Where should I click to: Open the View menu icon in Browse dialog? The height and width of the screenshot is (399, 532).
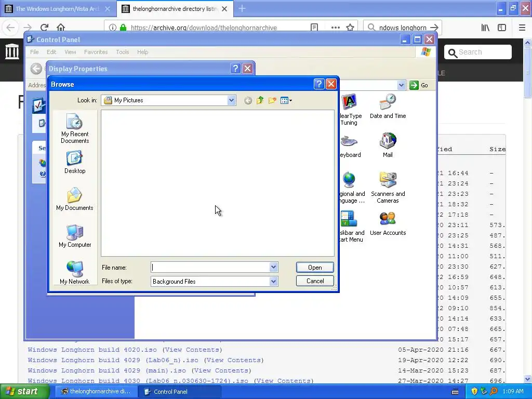286,100
